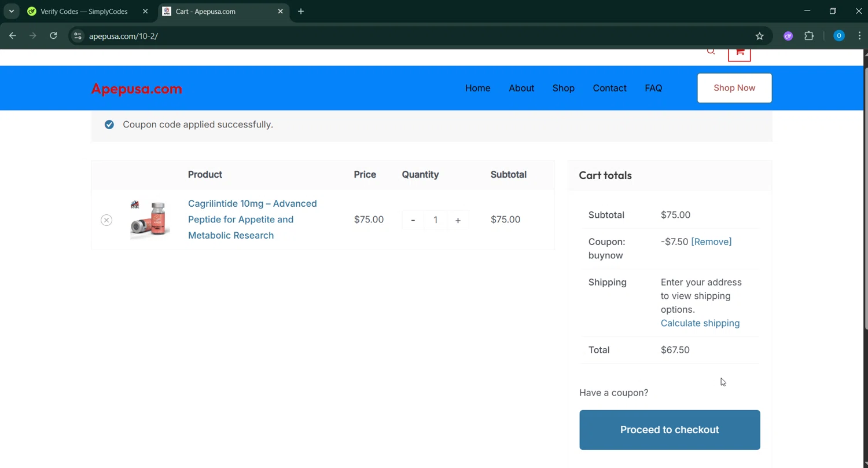Click the search magnifier icon in header
Image resolution: width=868 pixels, height=468 pixels.
coord(711,52)
